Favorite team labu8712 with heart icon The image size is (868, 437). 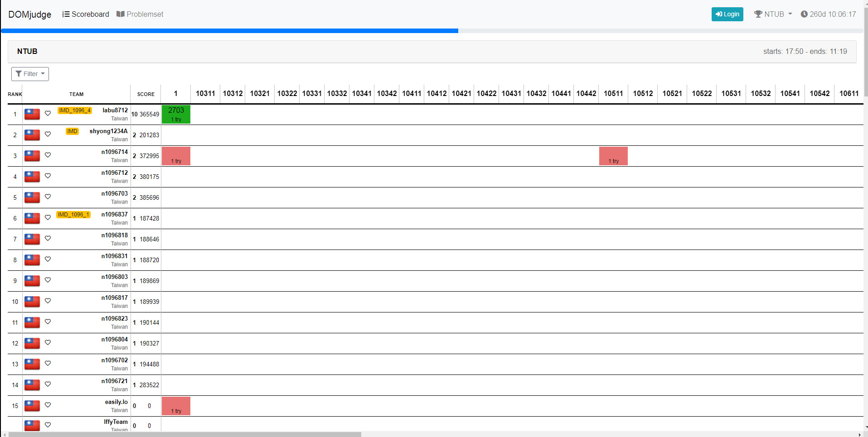[x=48, y=113]
